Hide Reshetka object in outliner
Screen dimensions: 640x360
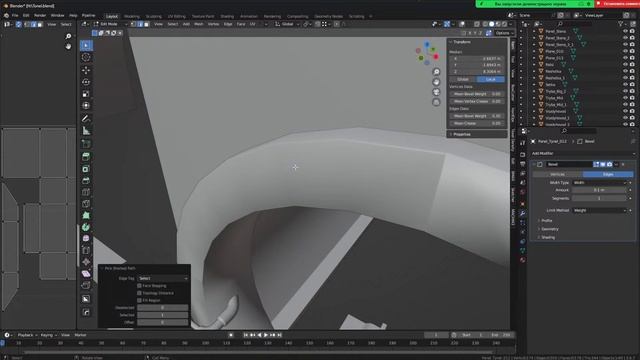pyautogui.click(x=625, y=71)
